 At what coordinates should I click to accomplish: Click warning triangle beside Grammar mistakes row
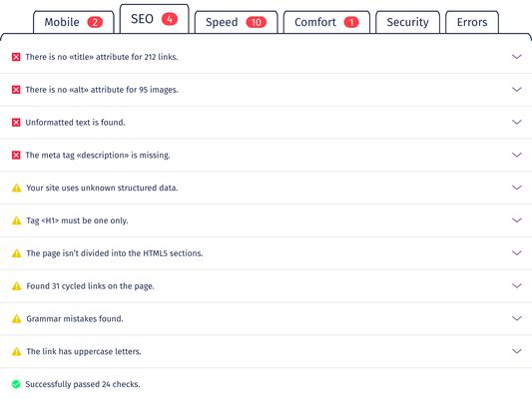tap(16, 318)
